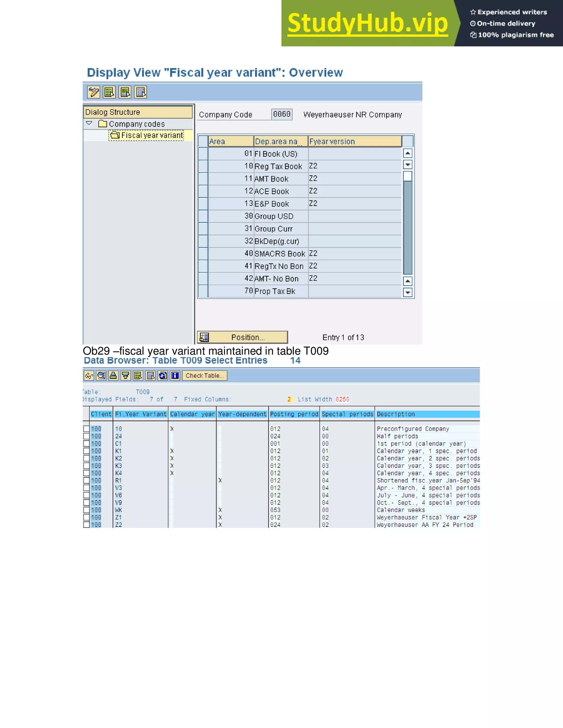Click the Position... button
Image resolution: width=563 pixels, height=728 pixels.
(x=242, y=337)
